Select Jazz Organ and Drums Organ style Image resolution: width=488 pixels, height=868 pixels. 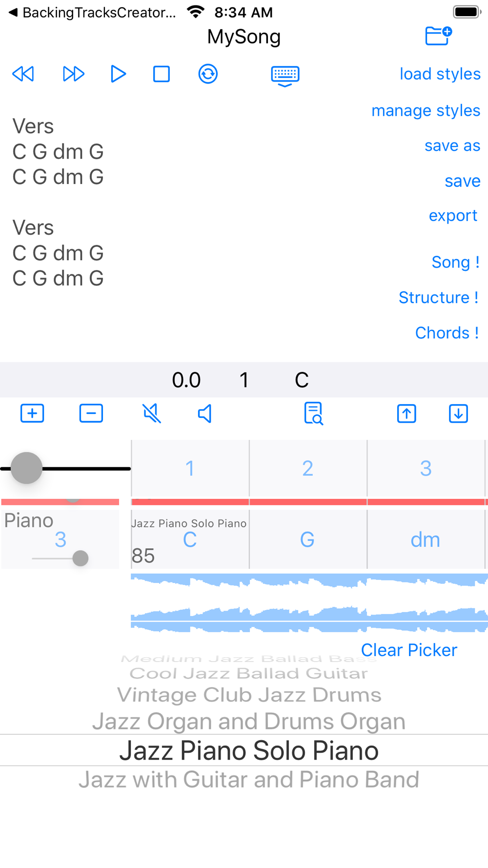pyautogui.click(x=249, y=721)
